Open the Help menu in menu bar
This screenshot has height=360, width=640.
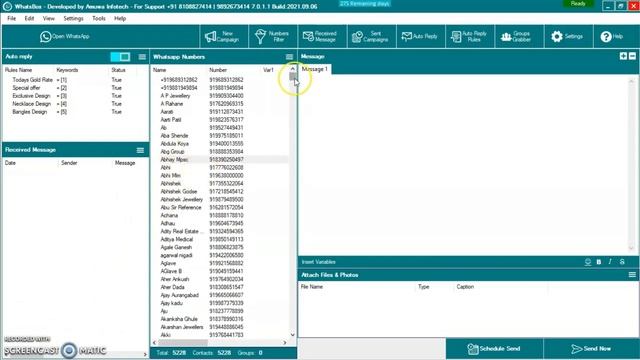120,18
